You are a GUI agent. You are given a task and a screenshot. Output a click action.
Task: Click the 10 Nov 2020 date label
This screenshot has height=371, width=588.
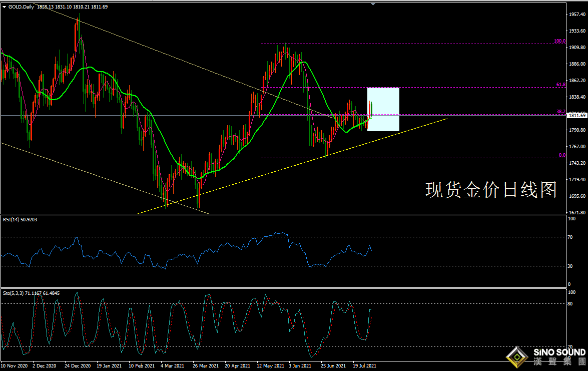pyautogui.click(x=14, y=365)
